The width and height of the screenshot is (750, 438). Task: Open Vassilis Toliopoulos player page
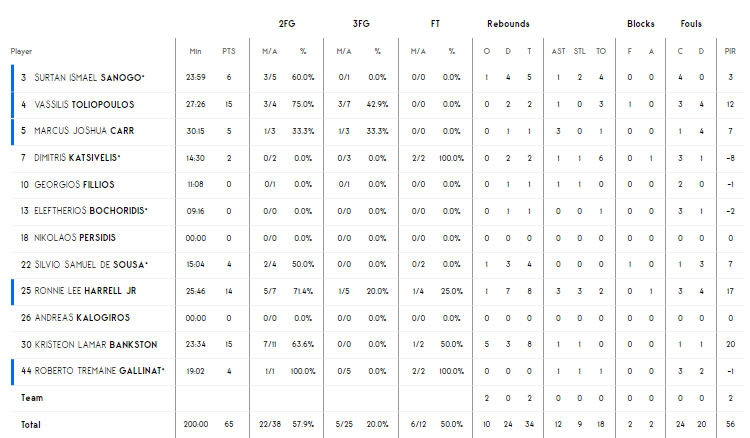[84, 104]
